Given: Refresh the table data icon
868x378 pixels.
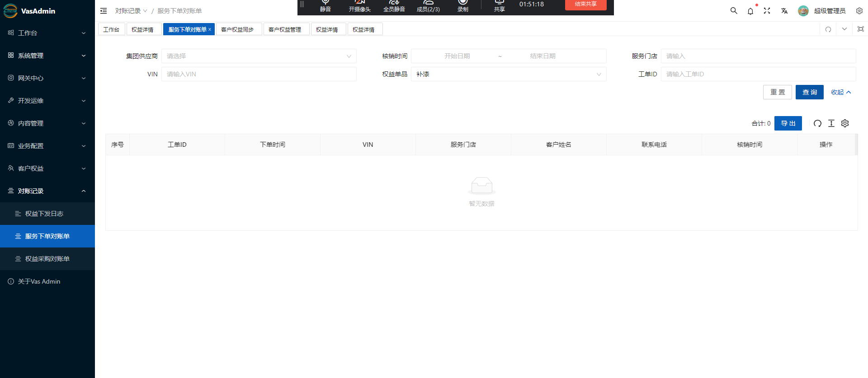Looking at the screenshot, I should 817,123.
